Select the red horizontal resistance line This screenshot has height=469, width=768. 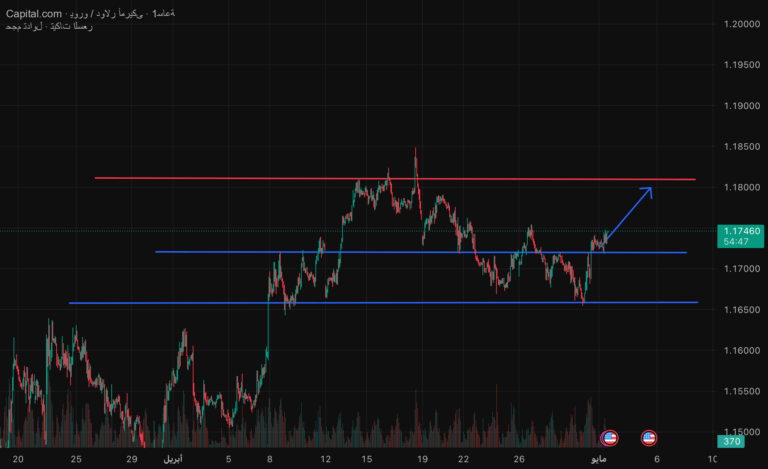395,179
